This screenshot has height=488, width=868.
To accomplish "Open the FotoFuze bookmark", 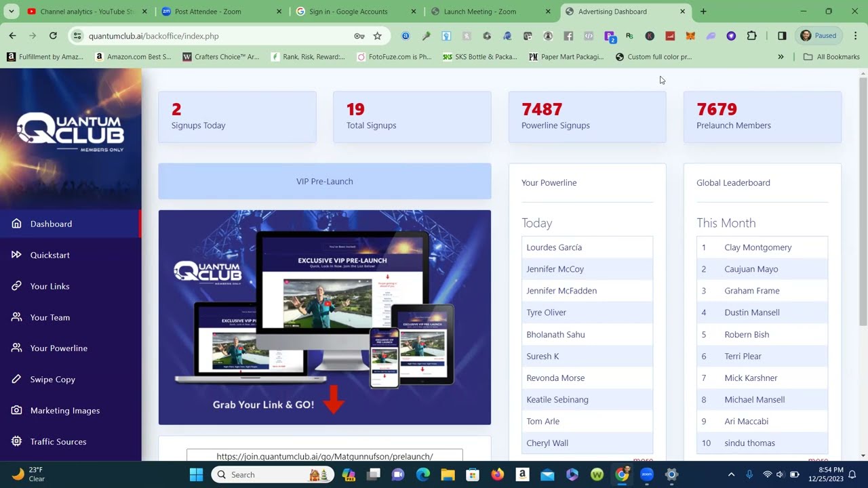I will [x=394, y=57].
